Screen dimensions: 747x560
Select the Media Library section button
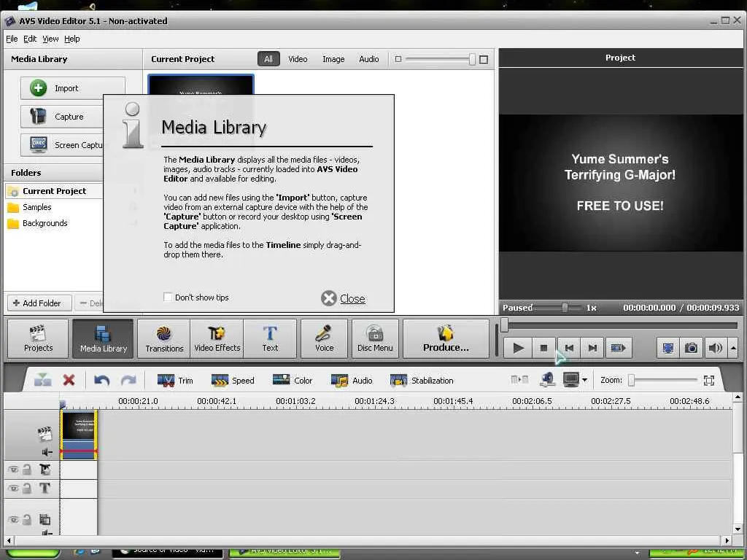click(104, 338)
